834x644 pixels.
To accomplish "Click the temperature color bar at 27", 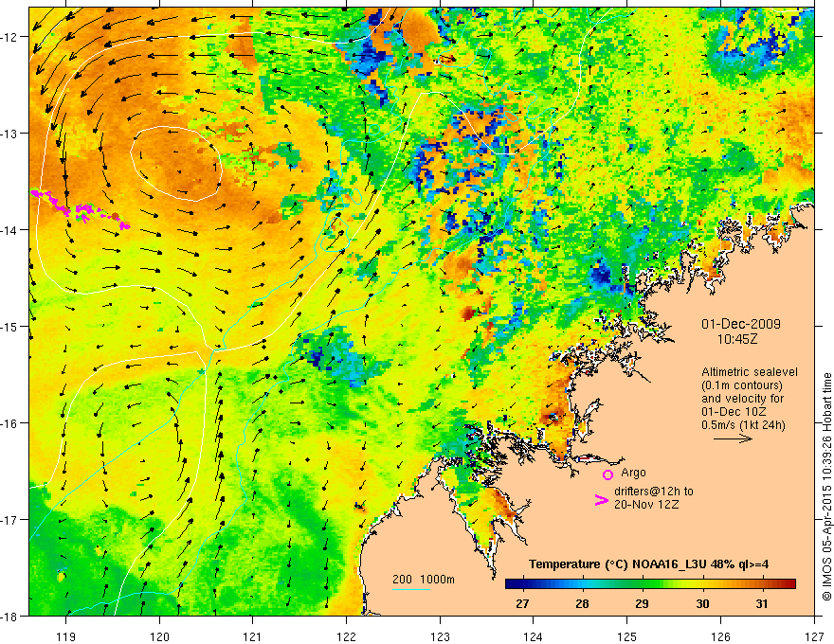I will point(523,583).
